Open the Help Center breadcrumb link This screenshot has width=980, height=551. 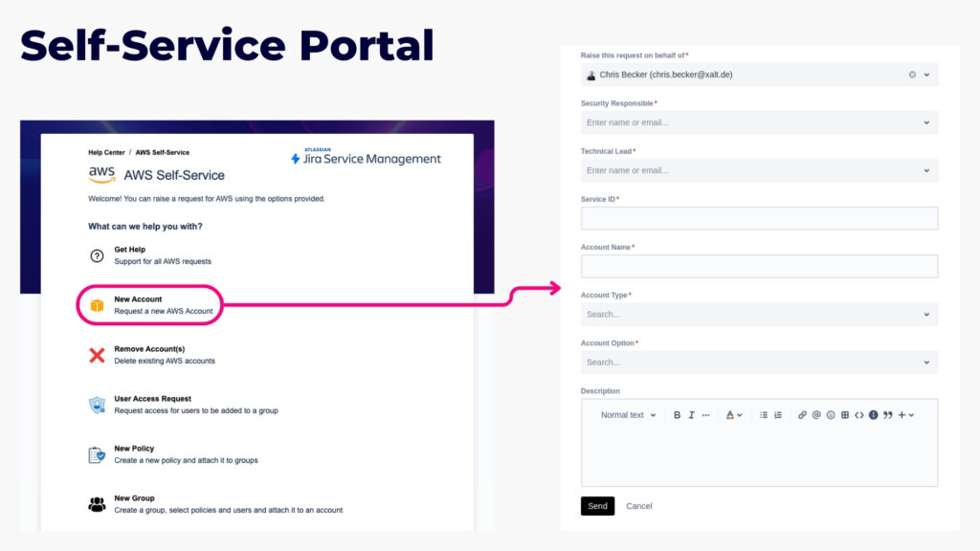pyautogui.click(x=105, y=151)
